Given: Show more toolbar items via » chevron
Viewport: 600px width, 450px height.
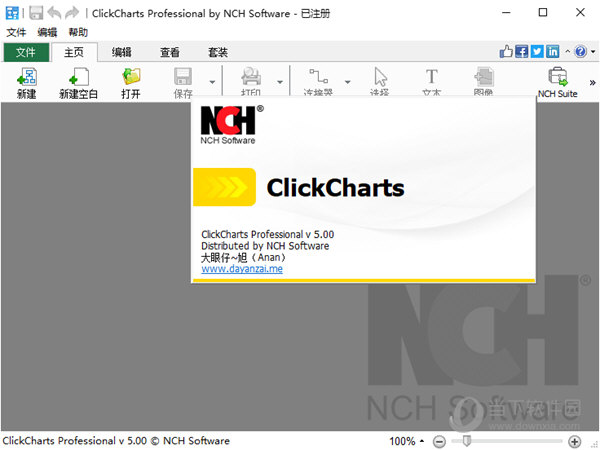Looking at the screenshot, I should (592, 82).
